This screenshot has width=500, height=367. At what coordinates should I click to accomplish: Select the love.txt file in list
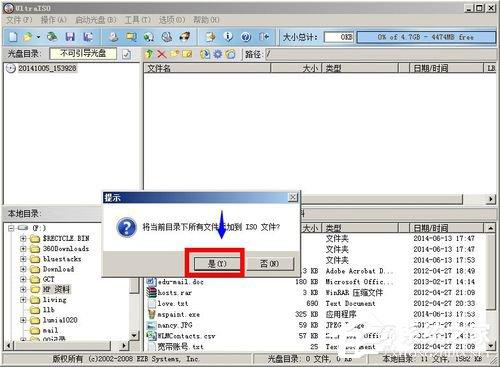(x=173, y=304)
